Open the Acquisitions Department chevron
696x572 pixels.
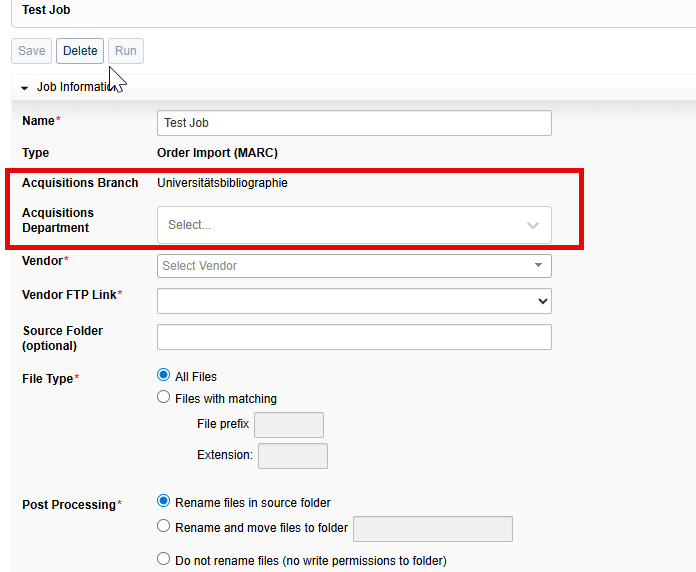pos(533,225)
